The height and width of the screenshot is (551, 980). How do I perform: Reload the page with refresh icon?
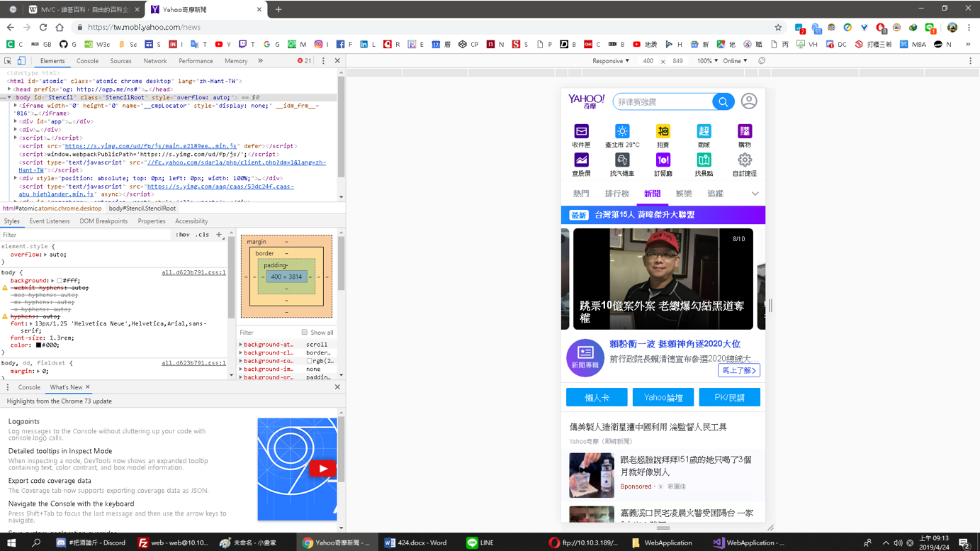pyautogui.click(x=43, y=27)
